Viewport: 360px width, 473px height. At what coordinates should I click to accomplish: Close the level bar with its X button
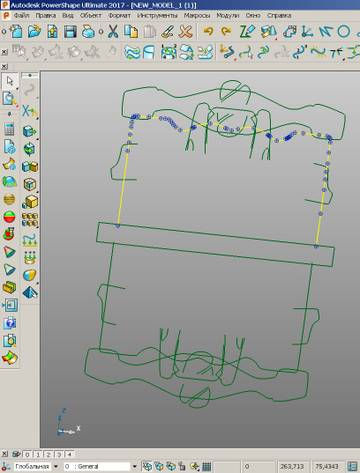click(4, 454)
